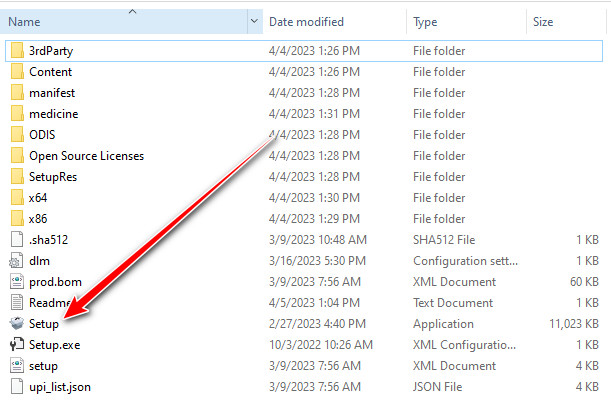
Task: Select the lowercase setup XML document
Action: click(x=43, y=365)
